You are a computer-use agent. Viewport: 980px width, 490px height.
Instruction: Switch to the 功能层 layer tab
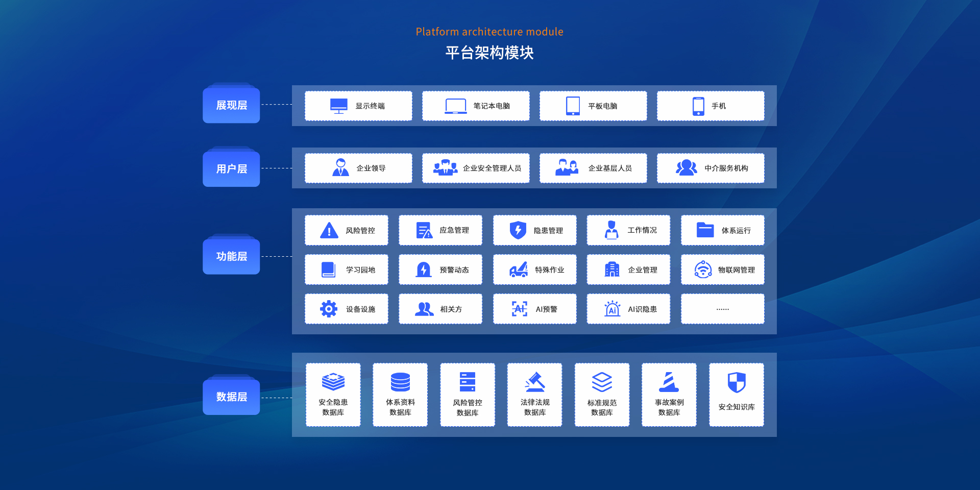[x=231, y=256]
